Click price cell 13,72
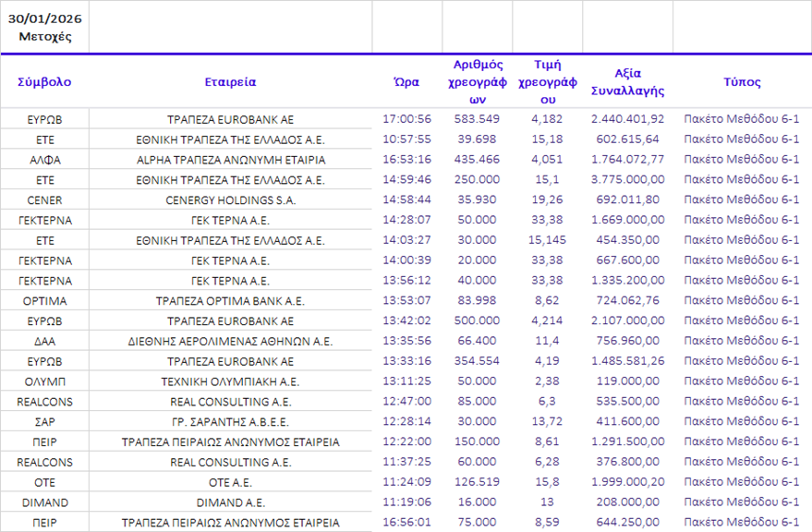This screenshot has height=532, width=812. tap(547, 422)
